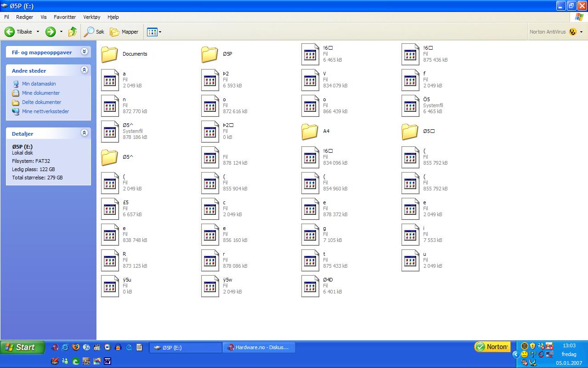The width and height of the screenshot is (588, 368).
Task: Select the n file of 872 770 kB
Action: [124, 105]
